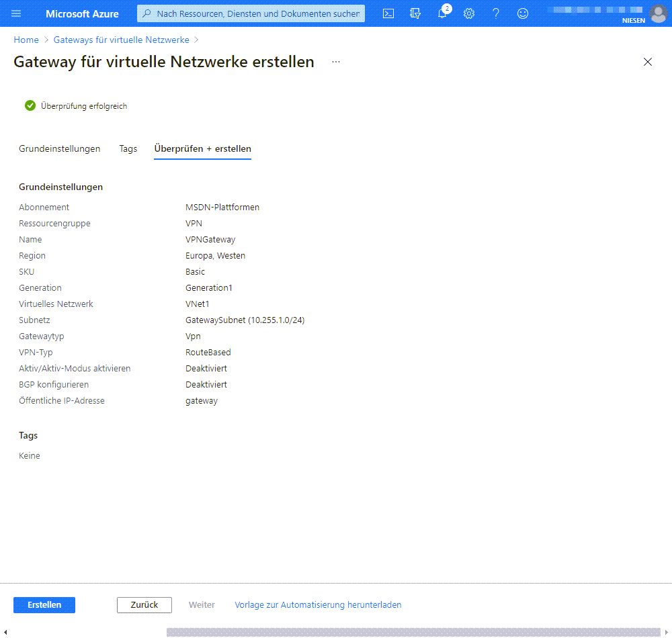
Task: Click the green validation check icon
Action: point(30,105)
